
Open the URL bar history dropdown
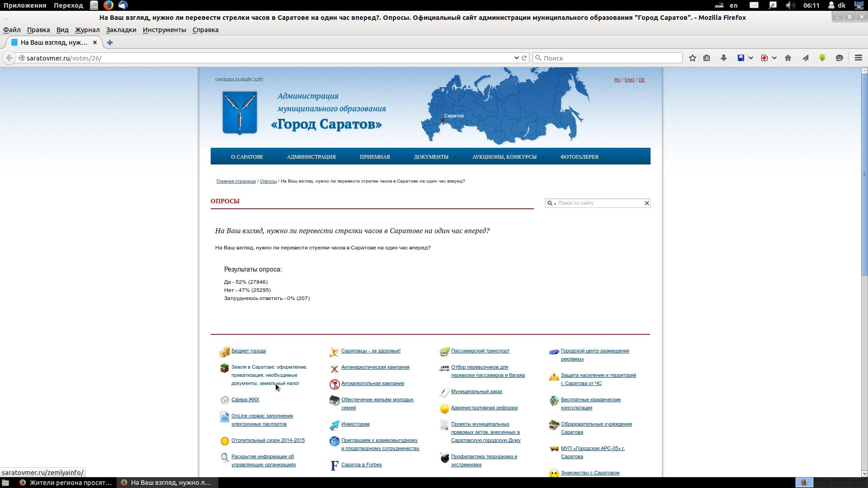[516, 58]
